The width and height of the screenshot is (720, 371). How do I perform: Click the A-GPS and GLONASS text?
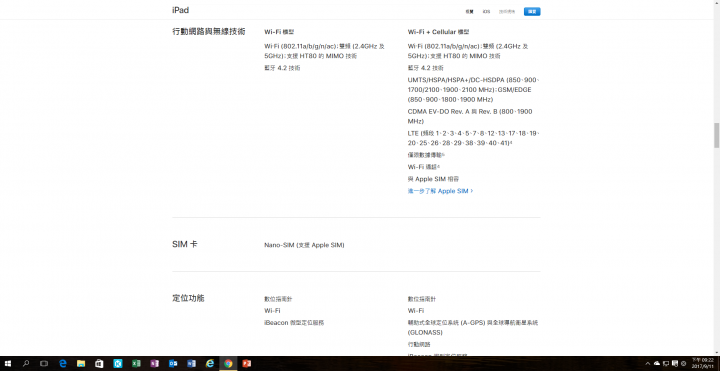point(473,327)
